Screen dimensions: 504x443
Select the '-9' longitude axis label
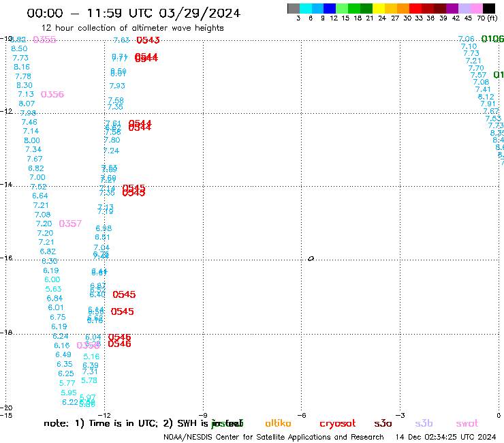pyautogui.click(x=203, y=416)
